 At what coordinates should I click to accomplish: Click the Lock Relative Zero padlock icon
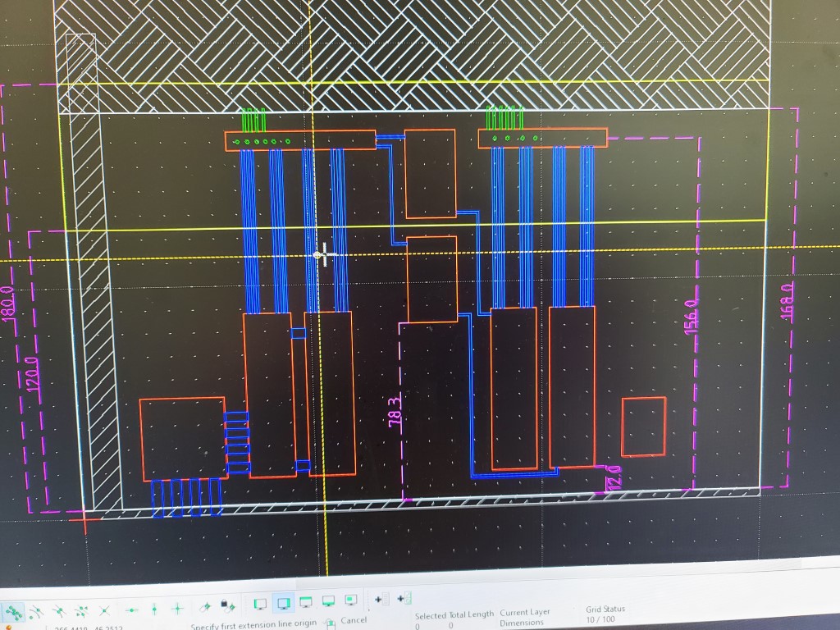pyautogui.click(x=230, y=606)
